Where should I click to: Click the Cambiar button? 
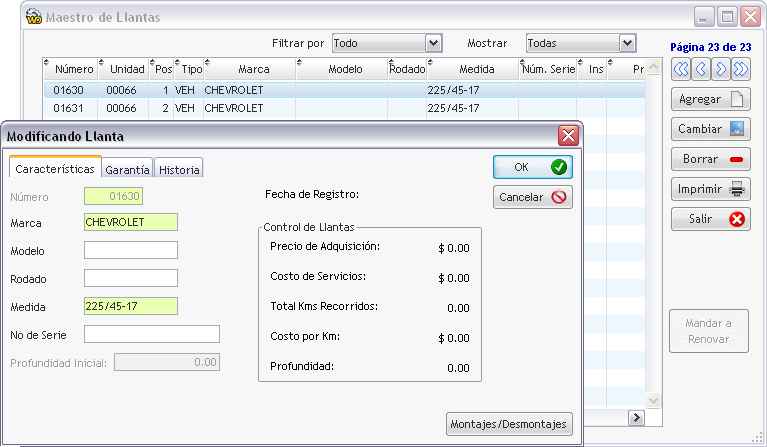point(711,129)
